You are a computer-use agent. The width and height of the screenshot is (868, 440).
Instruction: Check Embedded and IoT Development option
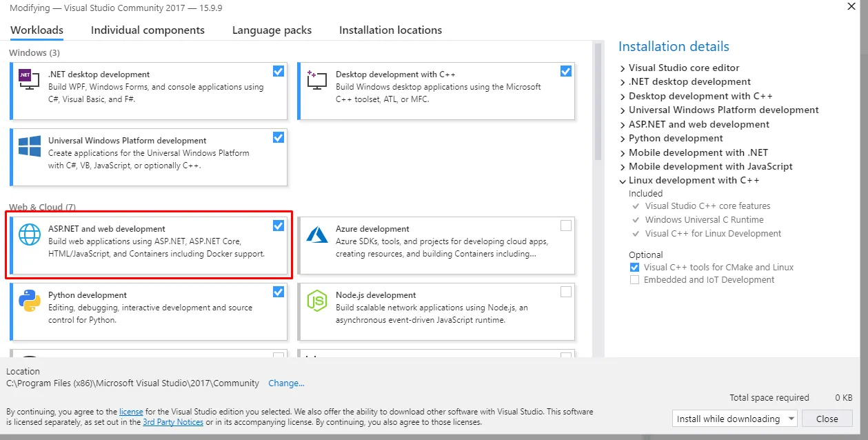pos(634,280)
